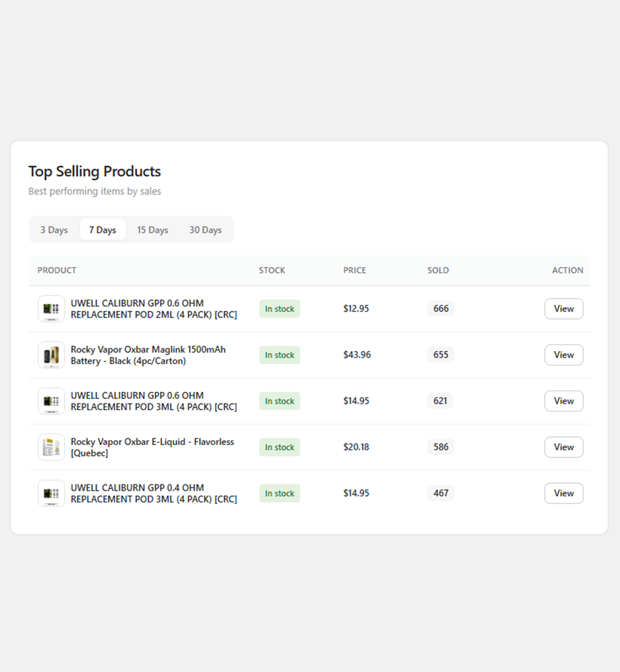Click the STOCK column header
The width and height of the screenshot is (620, 672).
(272, 270)
